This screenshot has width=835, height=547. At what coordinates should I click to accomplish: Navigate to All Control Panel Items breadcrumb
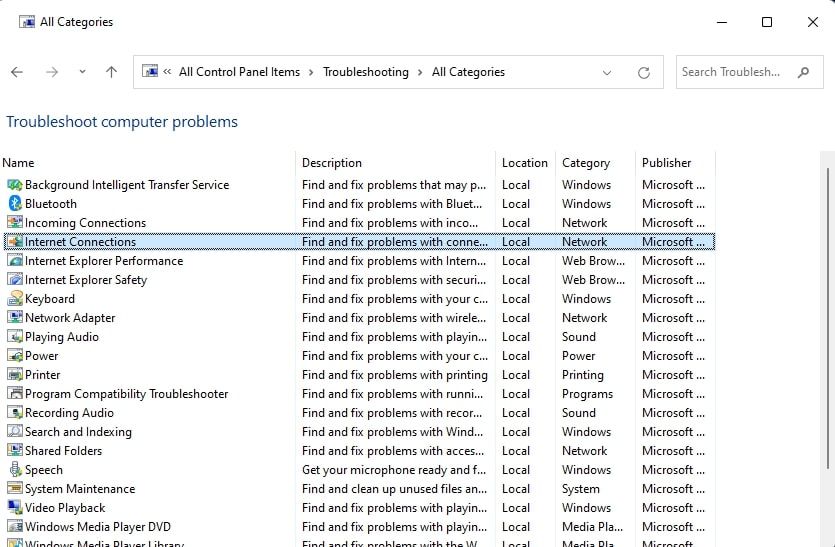[x=240, y=72]
